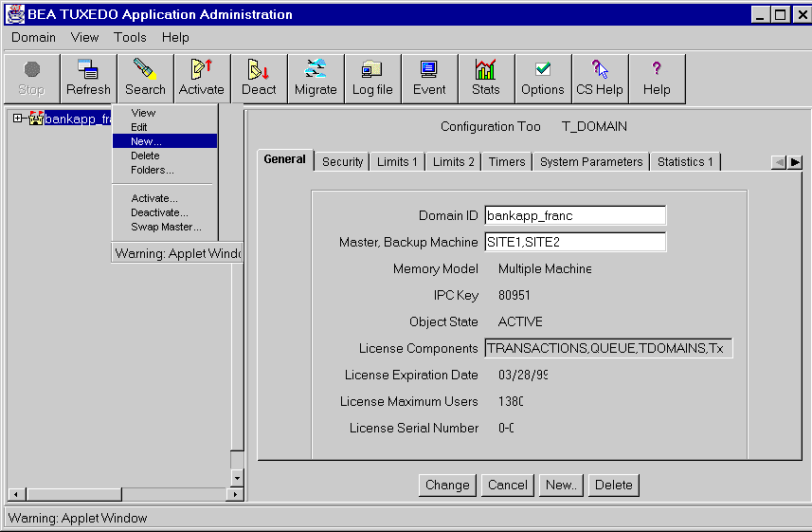Switch to the General tab
Viewport: 812px width, 532px height.
[285, 159]
